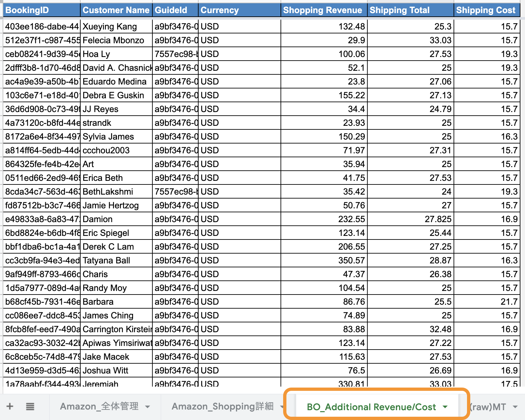Click the Shopping Revenue header cell
The image size is (525, 420).
coord(323,10)
